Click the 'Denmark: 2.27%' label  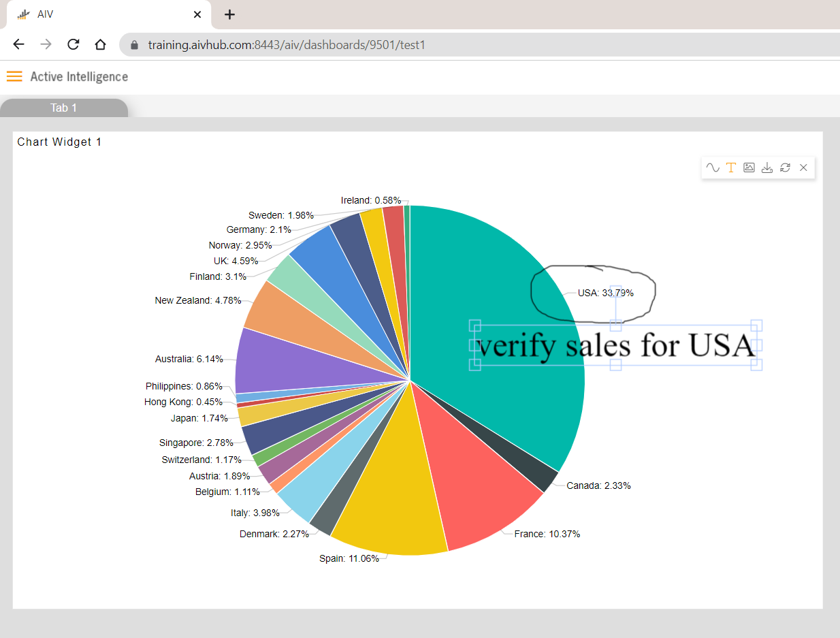(x=274, y=534)
